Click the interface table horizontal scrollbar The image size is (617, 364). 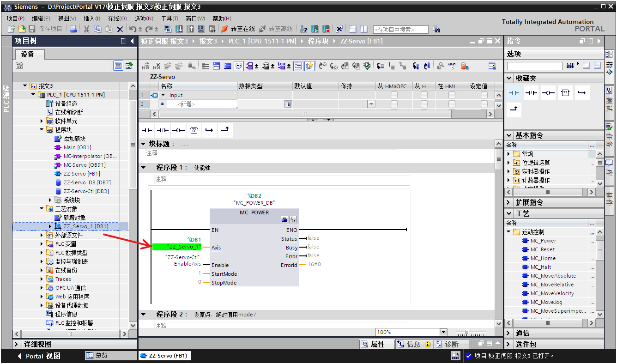pos(305,114)
